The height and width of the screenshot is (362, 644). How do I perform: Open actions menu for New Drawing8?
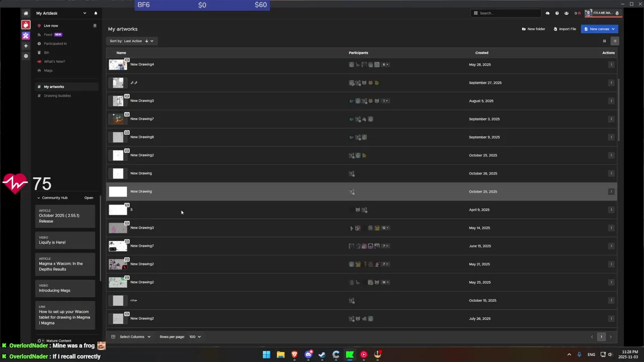(x=611, y=137)
